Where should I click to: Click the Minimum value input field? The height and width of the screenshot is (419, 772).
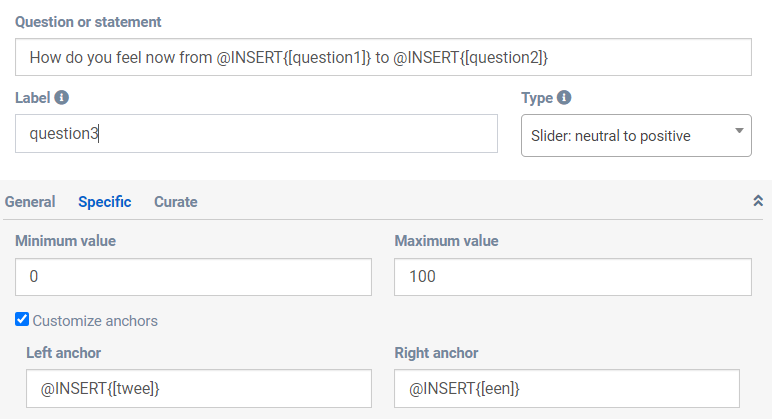coord(193,277)
